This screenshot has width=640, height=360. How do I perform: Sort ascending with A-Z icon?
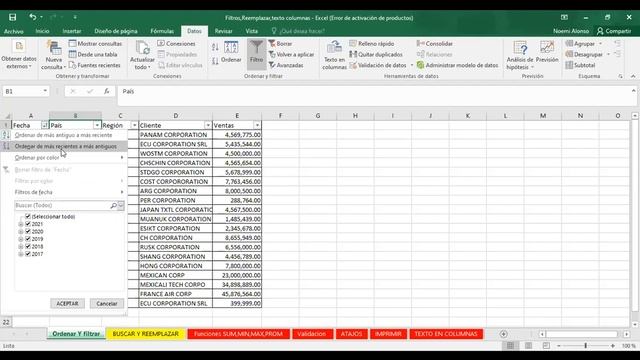(215, 47)
